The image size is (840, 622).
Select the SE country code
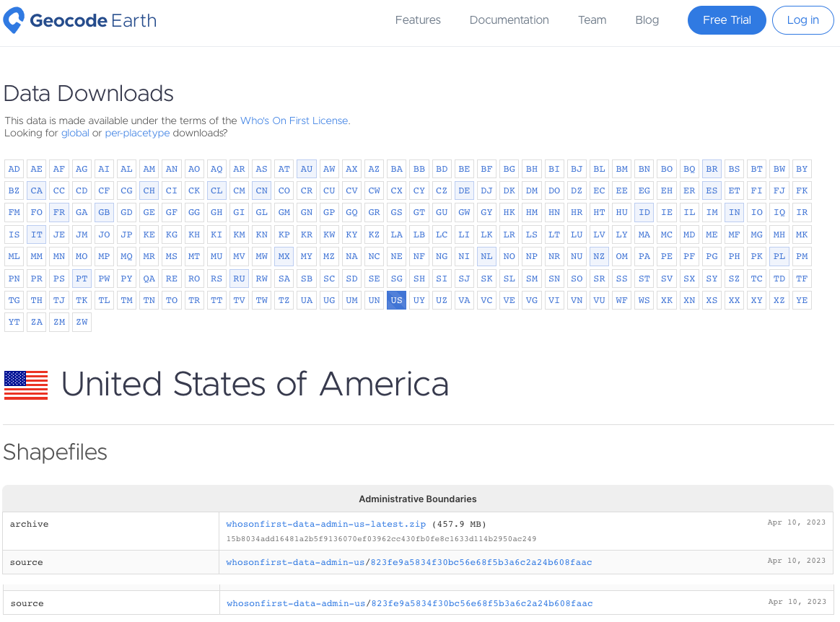pos(374,279)
